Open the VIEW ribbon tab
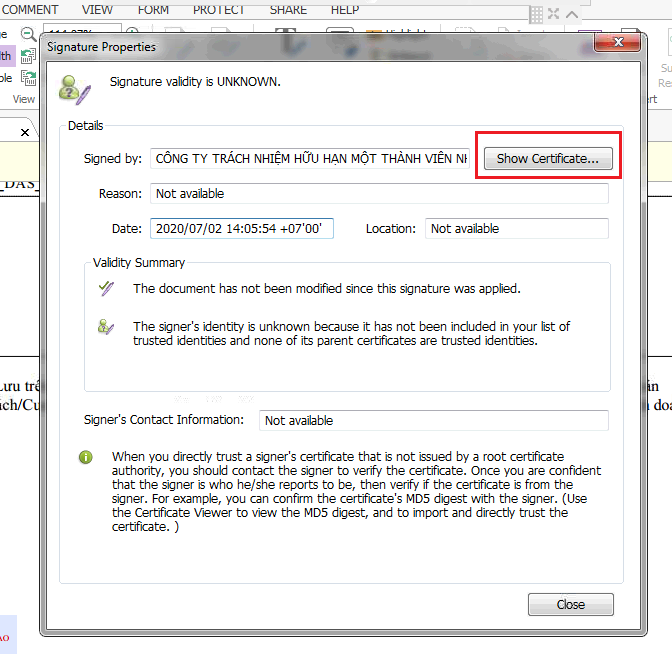Screen dimensions: 672x654 [97, 9]
